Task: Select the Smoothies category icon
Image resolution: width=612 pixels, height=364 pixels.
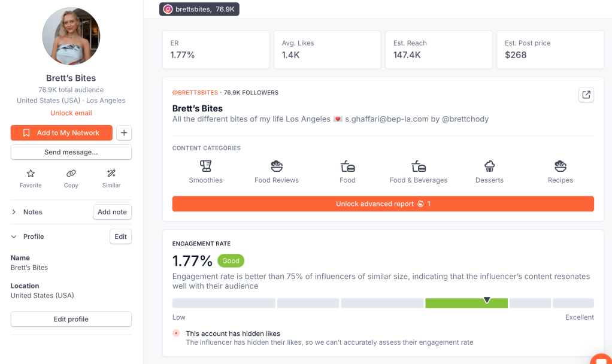Action: (205, 166)
